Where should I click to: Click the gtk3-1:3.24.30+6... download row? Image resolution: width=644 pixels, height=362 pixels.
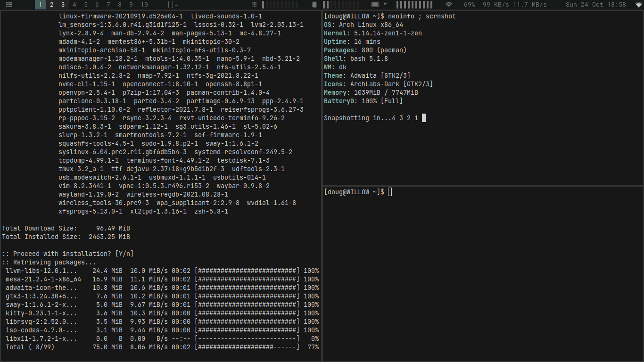(x=162, y=296)
